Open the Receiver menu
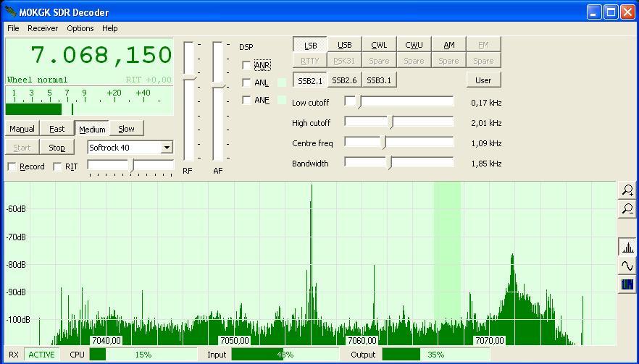 pyautogui.click(x=43, y=28)
